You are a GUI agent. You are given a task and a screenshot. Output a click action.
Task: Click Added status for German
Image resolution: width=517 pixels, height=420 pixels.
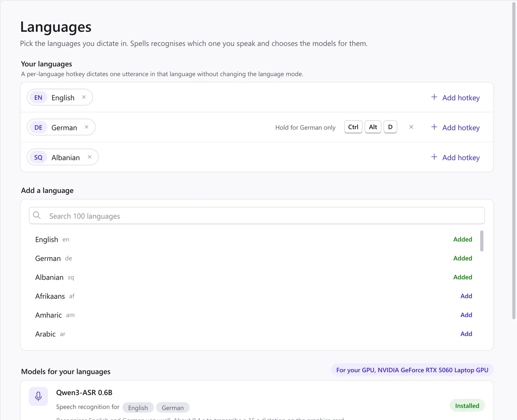(463, 258)
